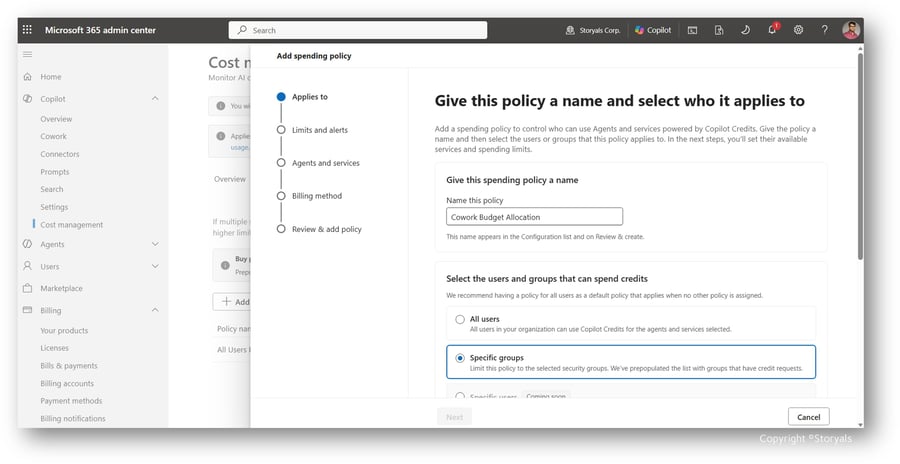The image size is (900, 464).
Task: Click the Copilot icon in left sidebar
Action: point(27,99)
